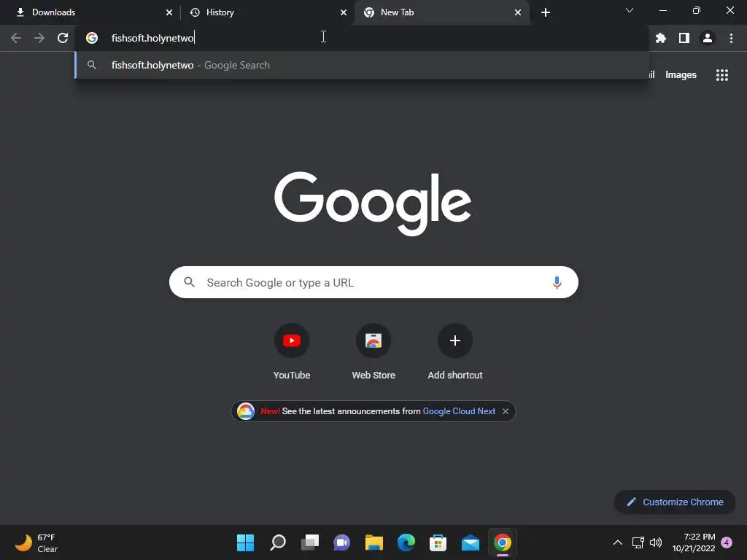Open the YouTube shortcut
The image size is (747, 560).
[292, 351]
